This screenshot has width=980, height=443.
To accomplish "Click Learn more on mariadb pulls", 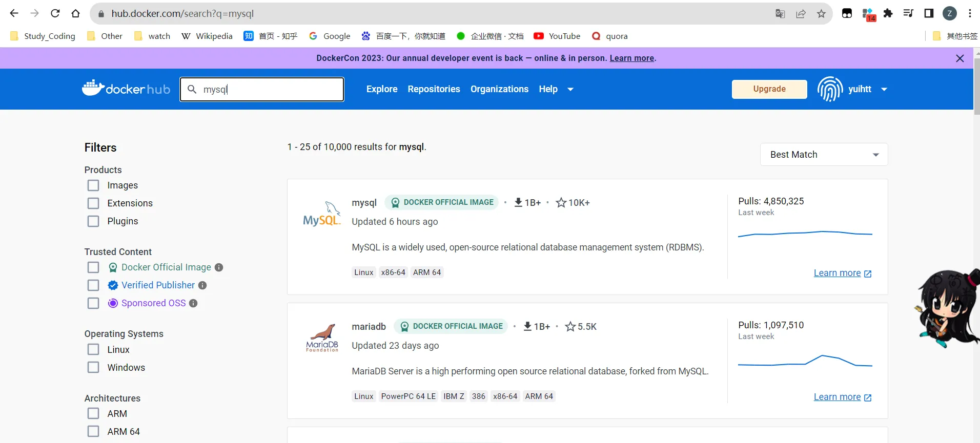I will point(843,397).
